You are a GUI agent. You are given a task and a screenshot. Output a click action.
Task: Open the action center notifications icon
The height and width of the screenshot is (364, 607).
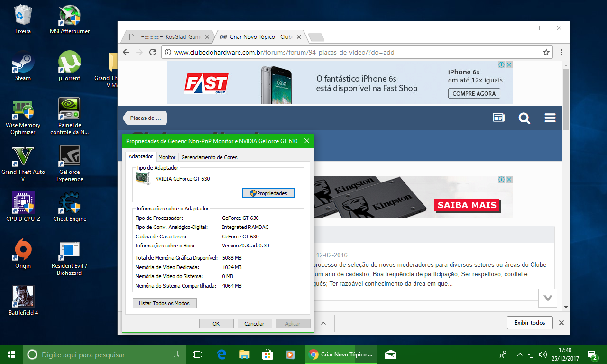592,355
